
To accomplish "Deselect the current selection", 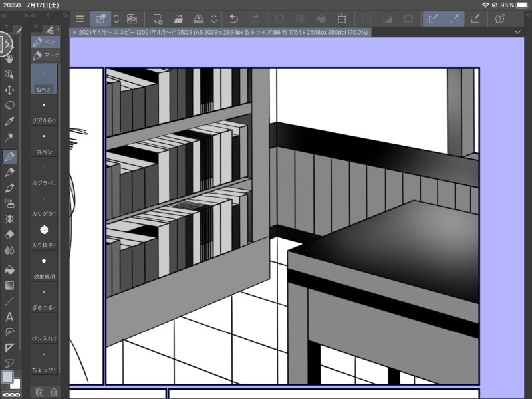I will pos(366,19).
